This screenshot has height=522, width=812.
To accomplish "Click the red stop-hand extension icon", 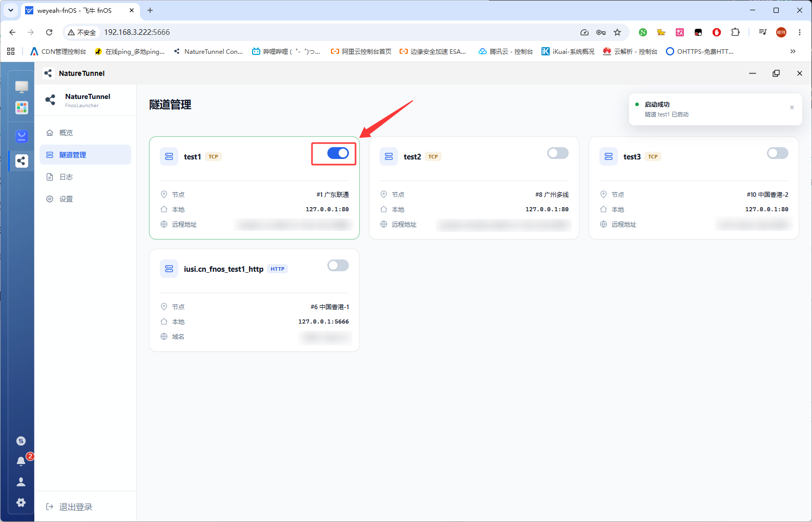I will pos(717,32).
